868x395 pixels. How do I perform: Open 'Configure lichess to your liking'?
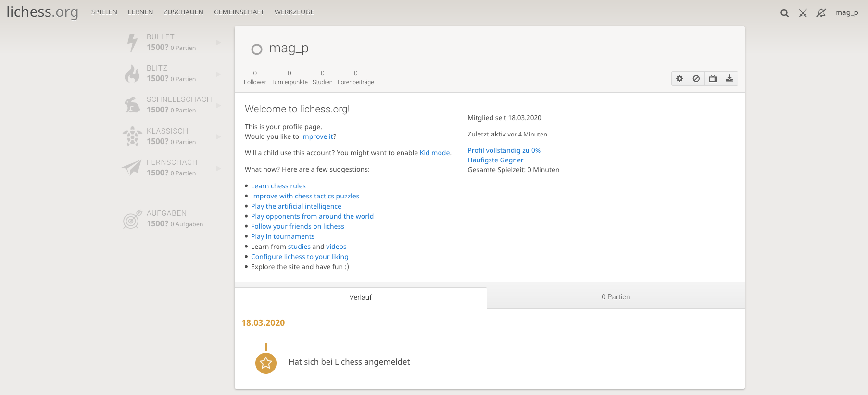[300, 257]
